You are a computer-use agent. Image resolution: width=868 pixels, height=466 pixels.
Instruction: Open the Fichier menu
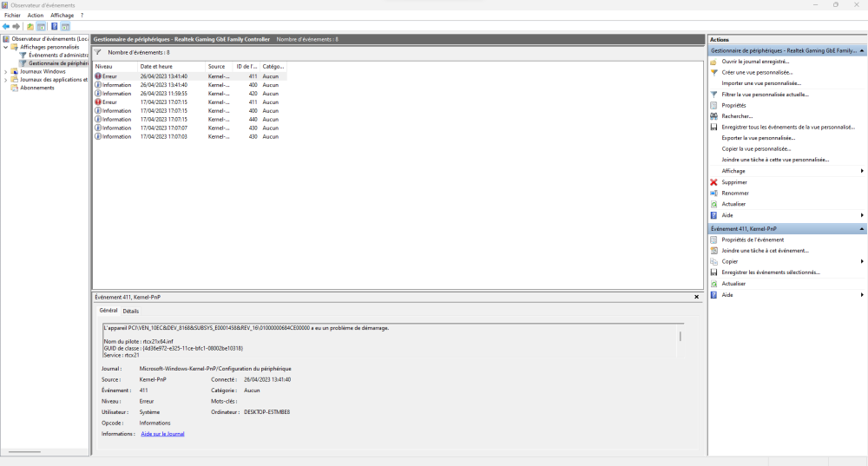(x=12, y=16)
